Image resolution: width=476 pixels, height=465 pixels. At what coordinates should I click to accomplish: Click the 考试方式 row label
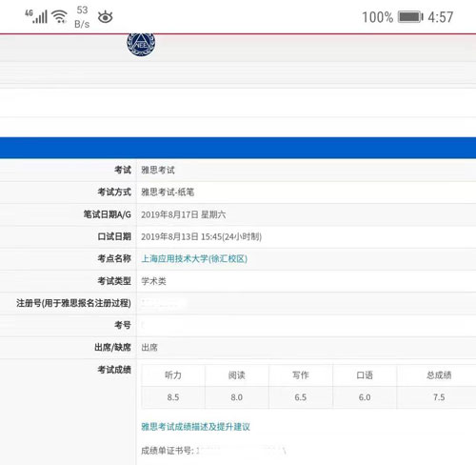click(114, 192)
